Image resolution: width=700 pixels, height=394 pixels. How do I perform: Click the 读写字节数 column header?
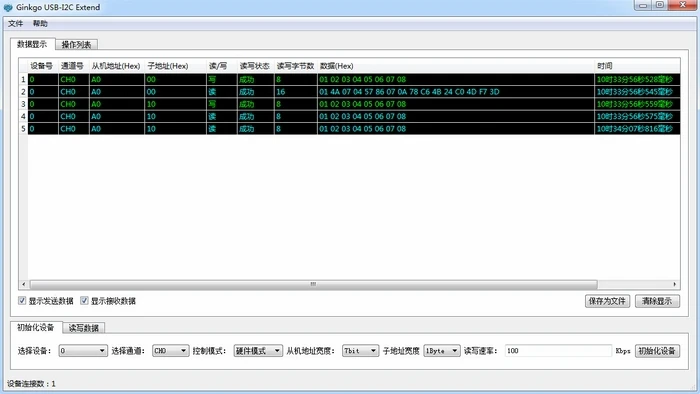296,66
